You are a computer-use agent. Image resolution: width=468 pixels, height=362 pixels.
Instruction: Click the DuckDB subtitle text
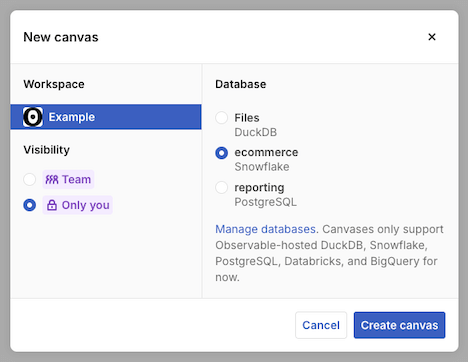(256, 132)
